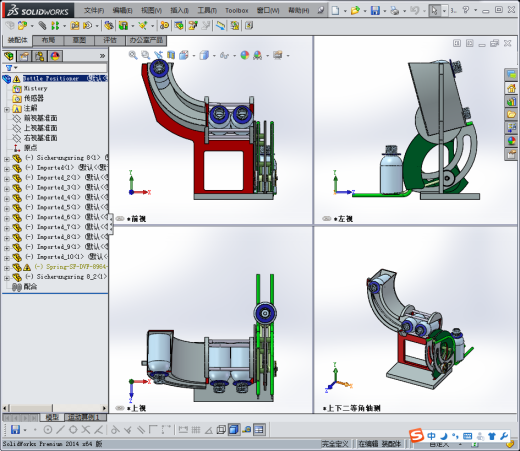
Task: Click the feature tree horizontal scrollbar
Action: [x=55, y=408]
